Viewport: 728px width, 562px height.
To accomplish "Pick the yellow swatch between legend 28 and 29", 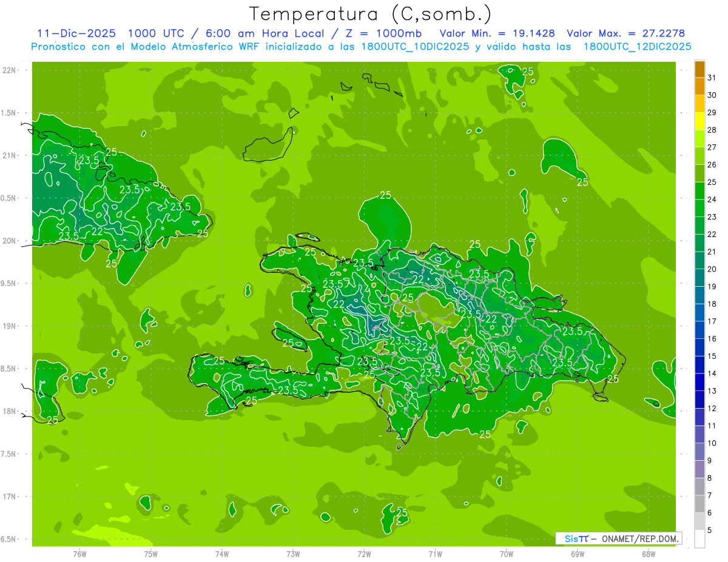I will pos(699,121).
